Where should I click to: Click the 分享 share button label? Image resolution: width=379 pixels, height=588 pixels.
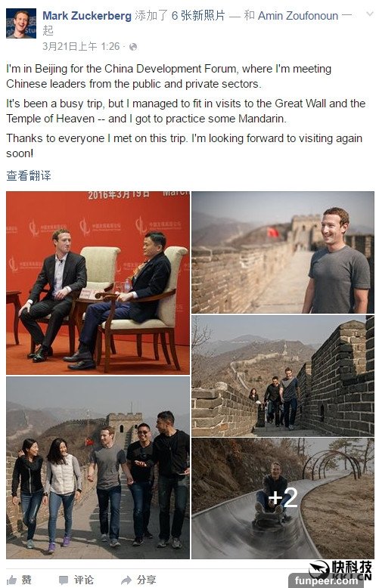(x=146, y=580)
